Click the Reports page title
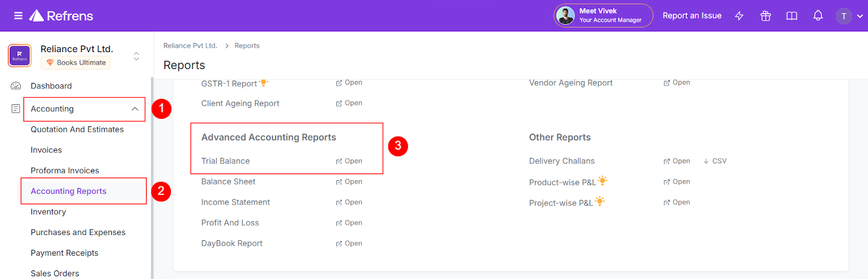Screen dimensions: 868x279 click(x=184, y=65)
